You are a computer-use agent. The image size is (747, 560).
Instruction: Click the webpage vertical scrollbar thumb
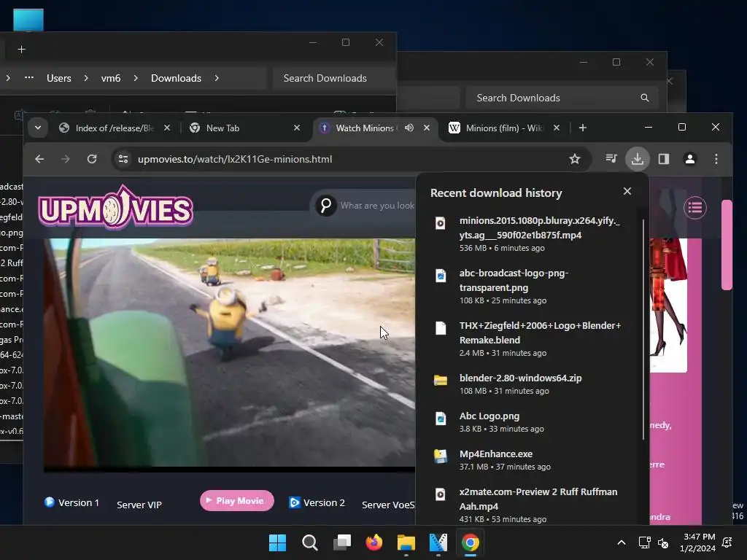click(727, 245)
